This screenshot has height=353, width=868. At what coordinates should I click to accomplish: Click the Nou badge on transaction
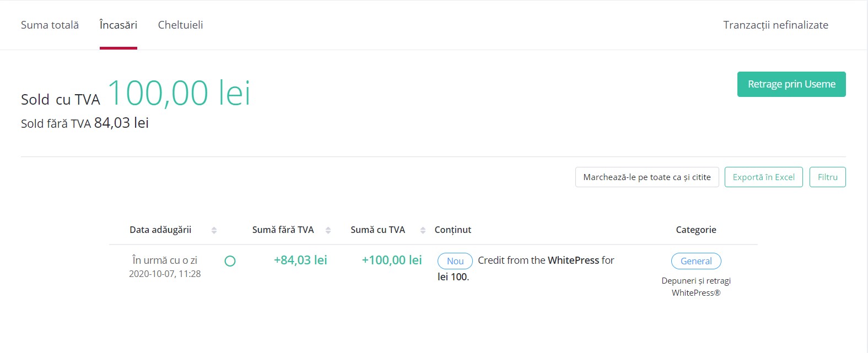click(x=455, y=261)
